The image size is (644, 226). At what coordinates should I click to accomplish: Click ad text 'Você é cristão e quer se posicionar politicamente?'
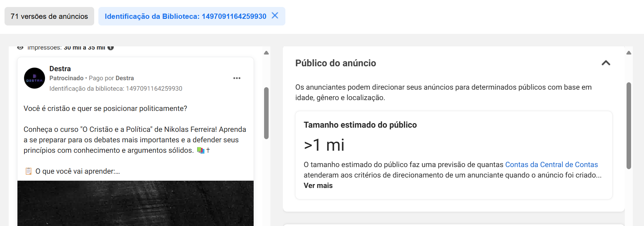pos(105,108)
